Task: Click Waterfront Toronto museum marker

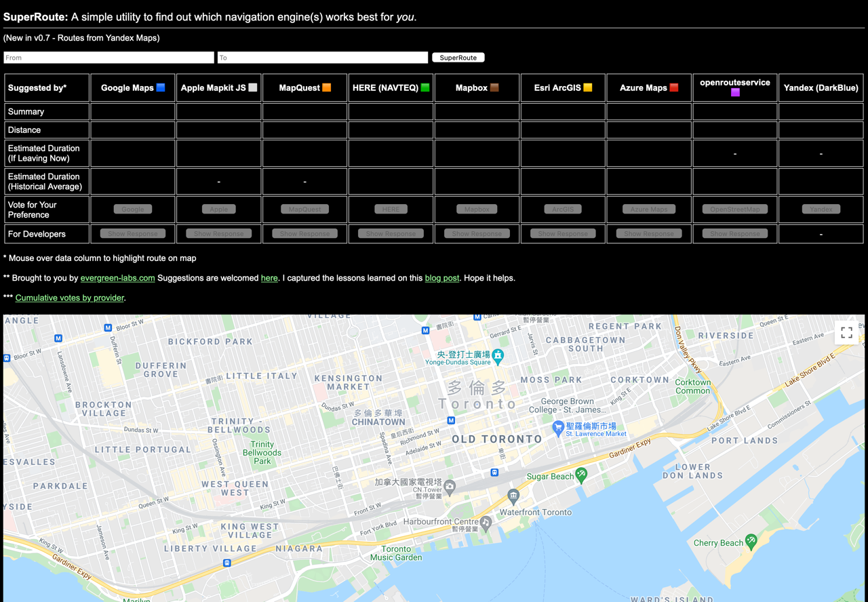Action: (x=513, y=497)
